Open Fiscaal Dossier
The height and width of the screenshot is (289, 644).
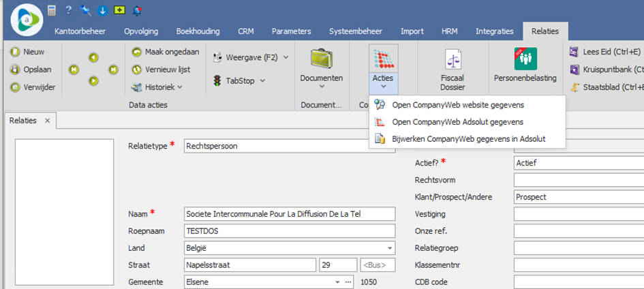coord(453,70)
